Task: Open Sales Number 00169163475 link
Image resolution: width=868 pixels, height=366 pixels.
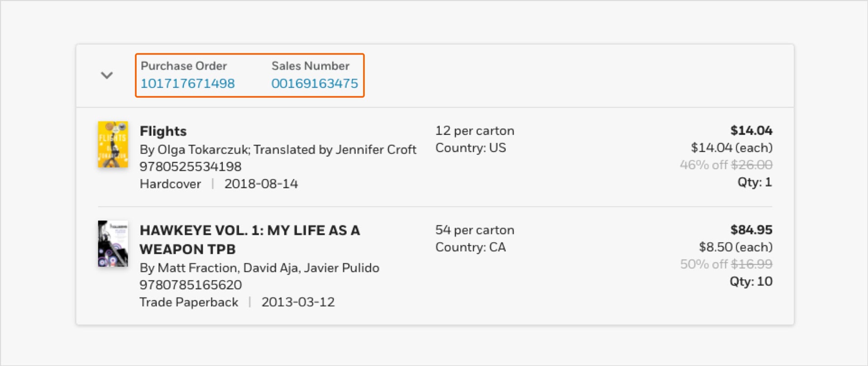Action: pyautogui.click(x=315, y=84)
